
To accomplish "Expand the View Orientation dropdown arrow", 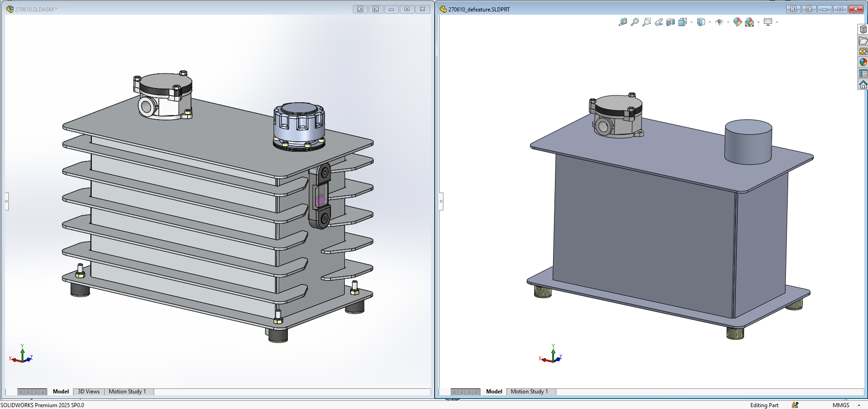I will point(691,22).
